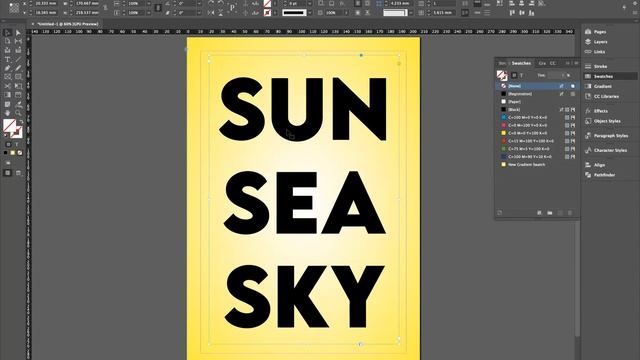Image resolution: width=640 pixels, height=360 pixels.
Task: Open fill color dropdown in control bar
Action: click(x=276, y=3)
